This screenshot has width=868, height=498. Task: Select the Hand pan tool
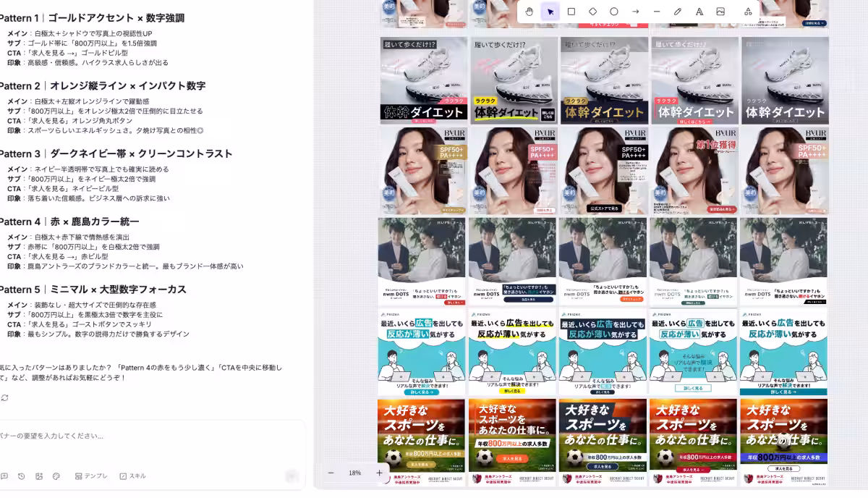[x=529, y=12]
